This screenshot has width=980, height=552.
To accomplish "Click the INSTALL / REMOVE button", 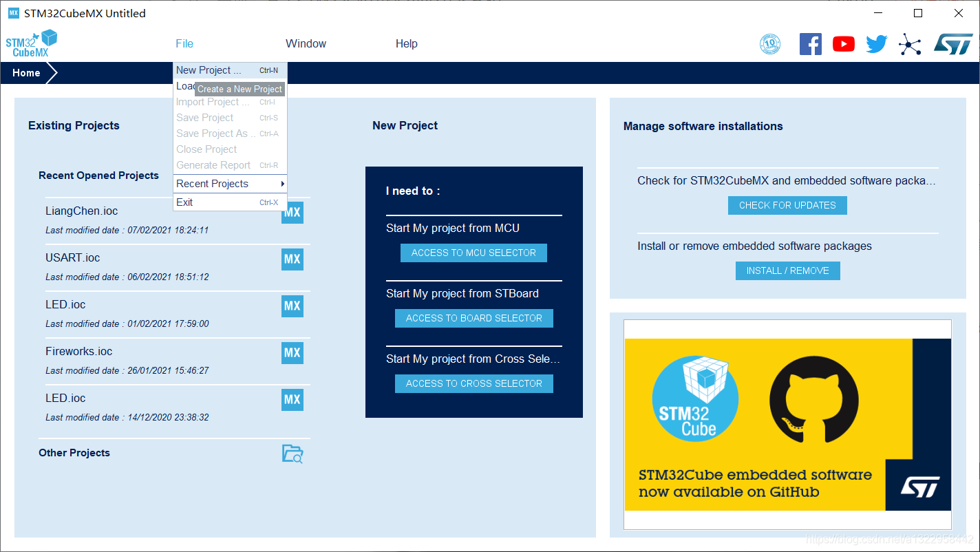I will coord(788,270).
